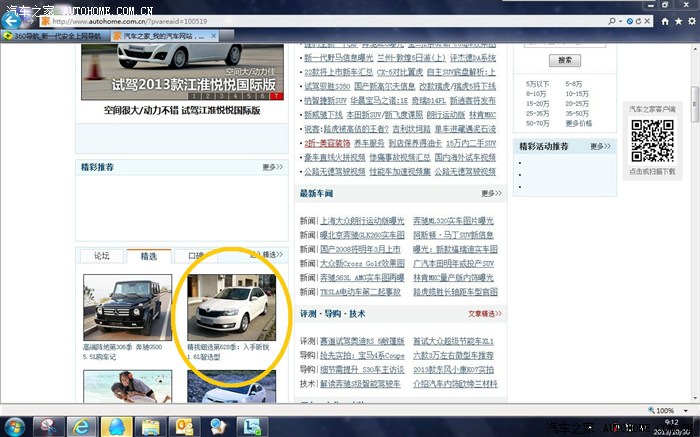Switch to the 360导航 browser tab

(x=55, y=36)
